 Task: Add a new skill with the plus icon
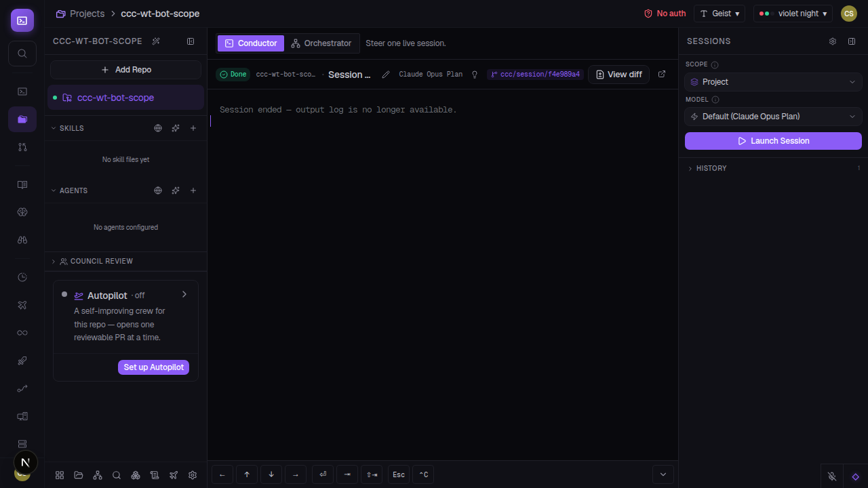tap(193, 128)
